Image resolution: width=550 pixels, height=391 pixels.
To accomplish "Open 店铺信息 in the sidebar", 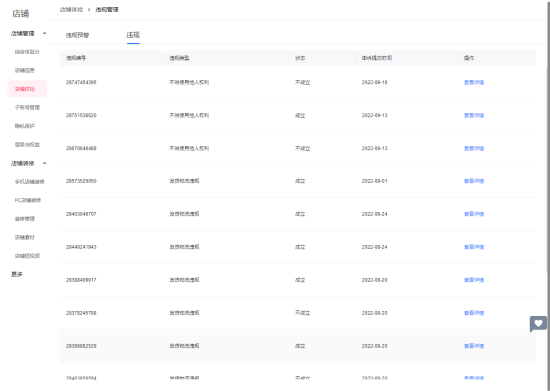I will tap(25, 70).
